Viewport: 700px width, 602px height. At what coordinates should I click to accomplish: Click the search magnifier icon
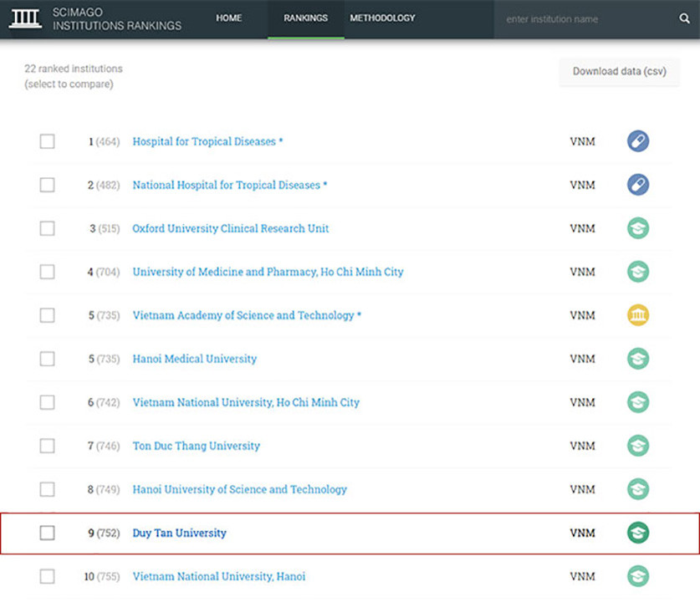pos(684,19)
